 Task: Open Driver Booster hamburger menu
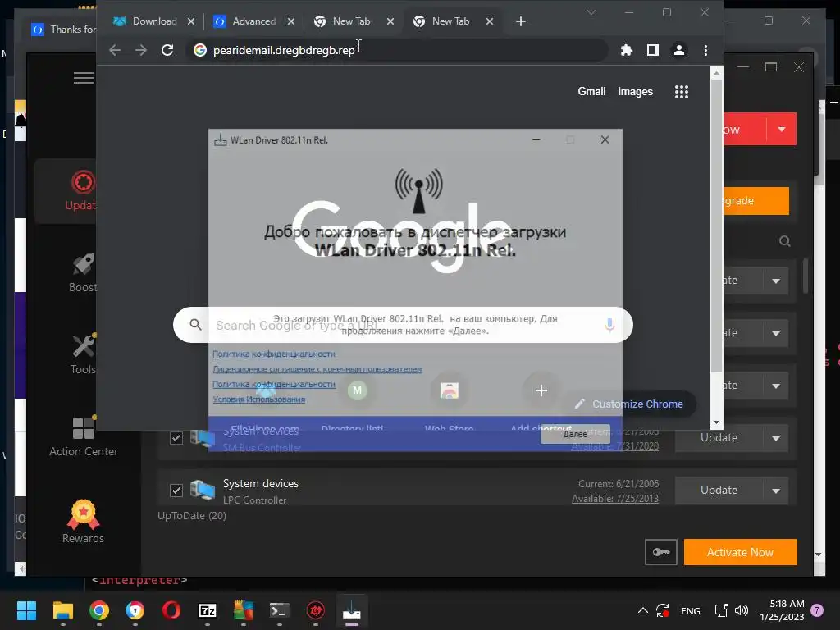pyautogui.click(x=84, y=78)
